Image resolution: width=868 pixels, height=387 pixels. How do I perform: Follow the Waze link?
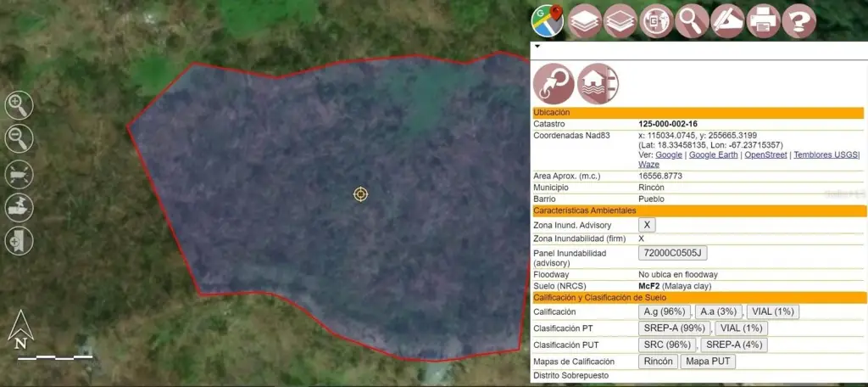tap(648, 165)
